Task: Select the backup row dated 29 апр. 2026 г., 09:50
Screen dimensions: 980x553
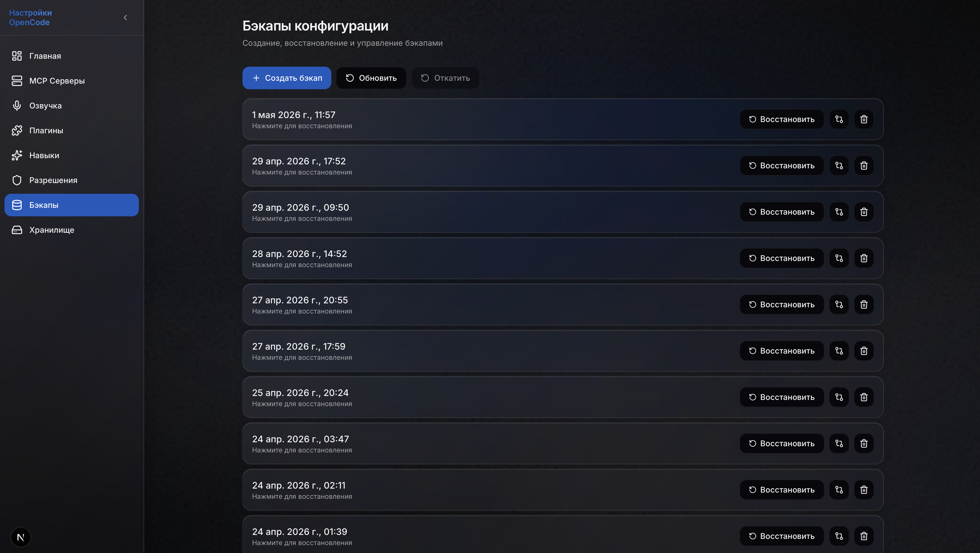Action: click(x=563, y=212)
